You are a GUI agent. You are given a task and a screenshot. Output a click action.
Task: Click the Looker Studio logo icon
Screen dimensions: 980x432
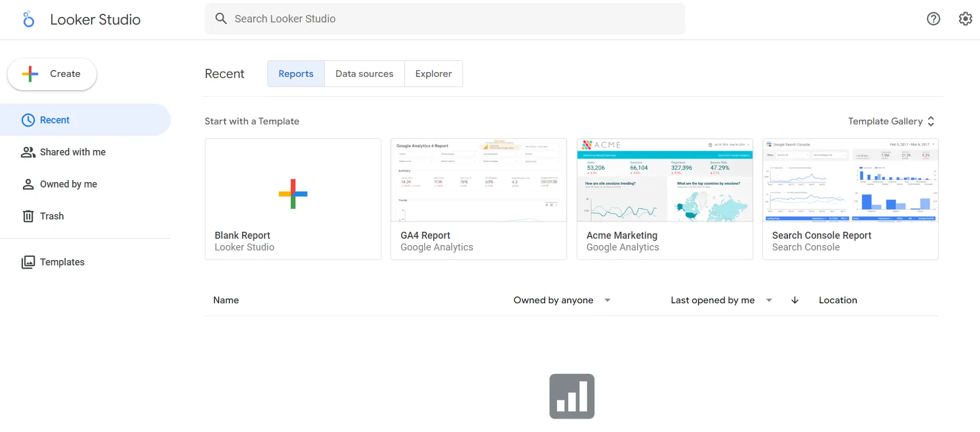(x=29, y=19)
